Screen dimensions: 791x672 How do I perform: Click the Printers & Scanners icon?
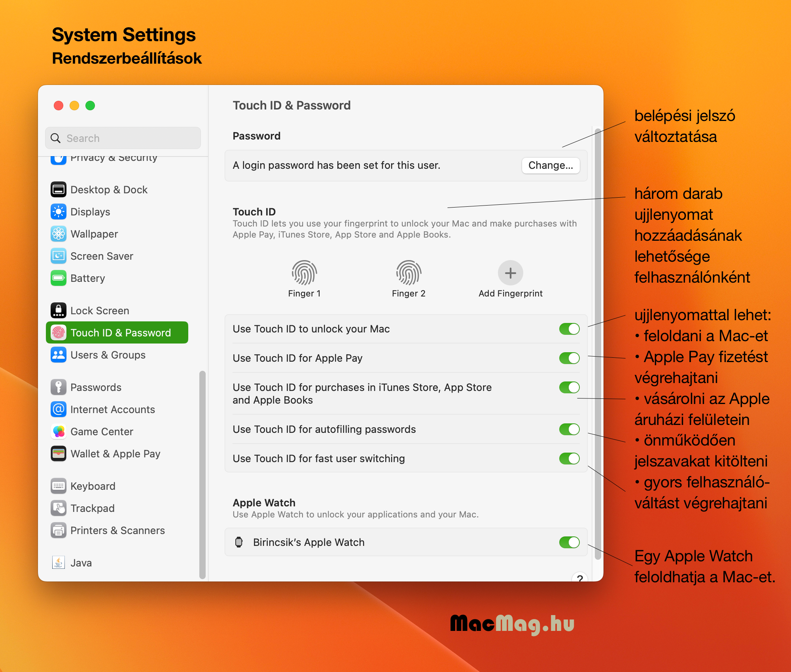click(59, 530)
